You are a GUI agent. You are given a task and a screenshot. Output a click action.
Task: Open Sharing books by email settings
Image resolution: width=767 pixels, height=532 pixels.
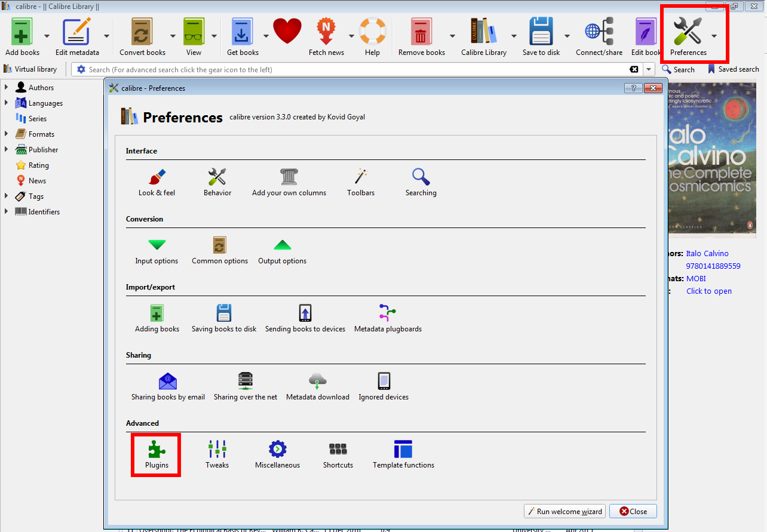click(x=168, y=385)
